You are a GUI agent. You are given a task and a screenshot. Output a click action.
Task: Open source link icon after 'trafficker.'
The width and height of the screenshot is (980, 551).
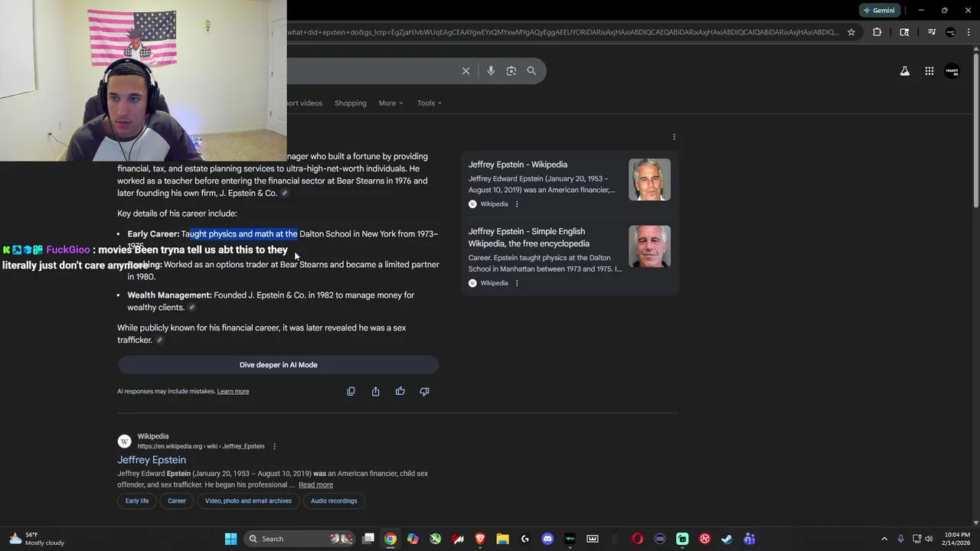[159, 341]
